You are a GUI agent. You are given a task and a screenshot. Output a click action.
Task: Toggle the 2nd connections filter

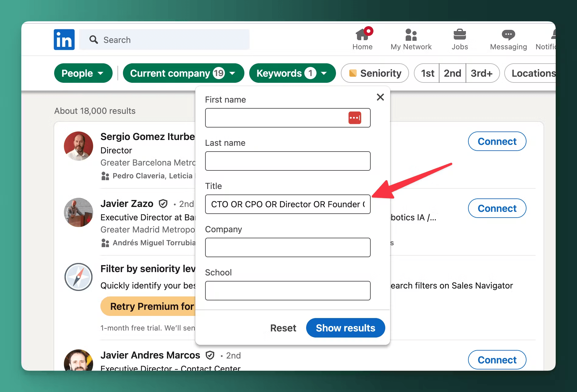(452, 73)
